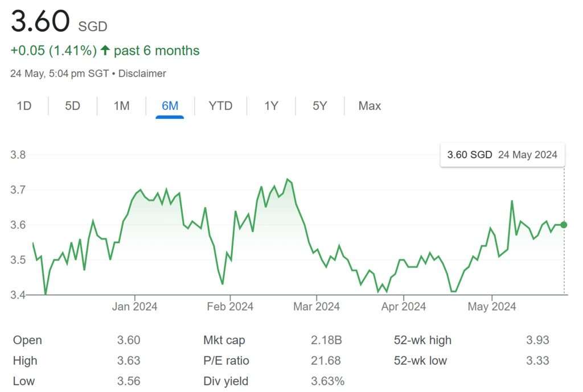Select the 5D chart view
This screenshot has width=583, height=392.
pyautogui.click(x=72, y=106)
